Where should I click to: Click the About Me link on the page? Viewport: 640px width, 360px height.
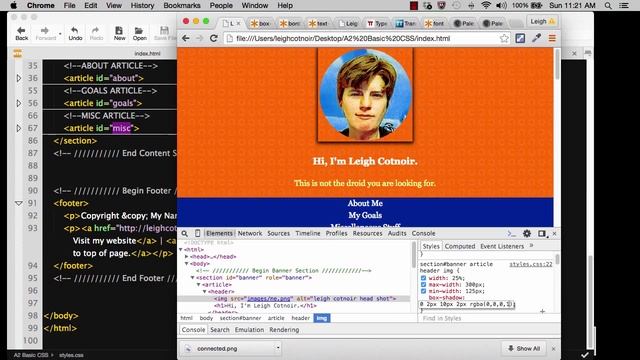point(365,203)
